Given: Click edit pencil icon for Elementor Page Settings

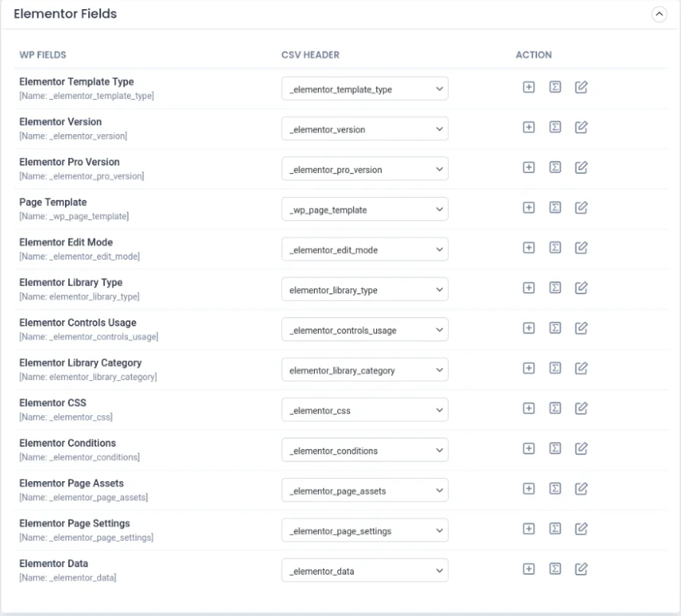Looking at the screenshot, I should (581, 529).
